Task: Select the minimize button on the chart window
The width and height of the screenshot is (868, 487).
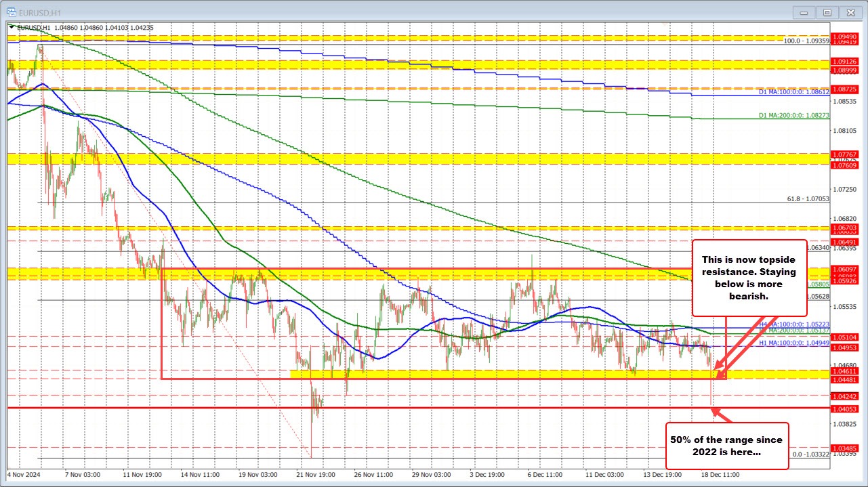Action: 803,12
